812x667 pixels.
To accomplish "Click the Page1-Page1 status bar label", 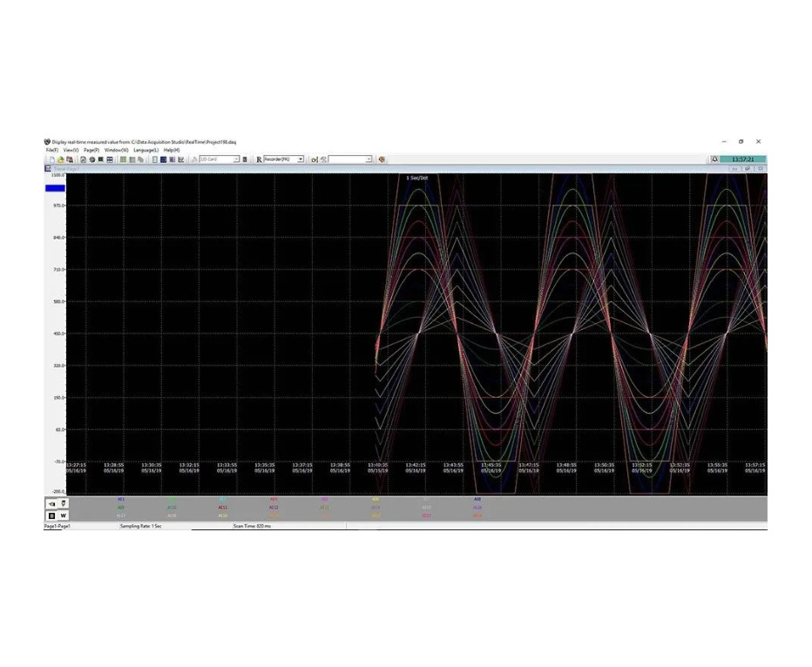I will 58,526.
